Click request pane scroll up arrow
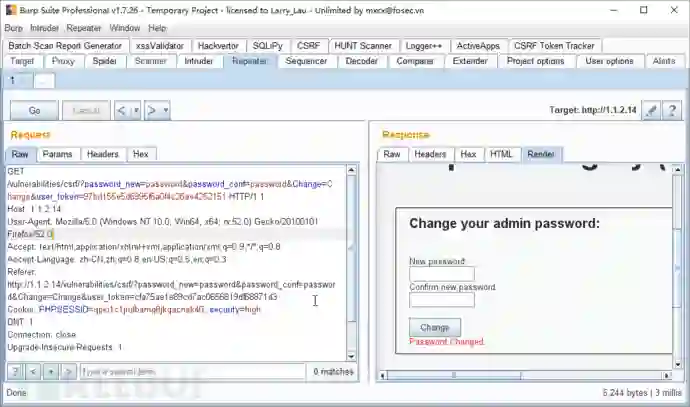This screenshot has width=690, height=407. pos(351,170)
